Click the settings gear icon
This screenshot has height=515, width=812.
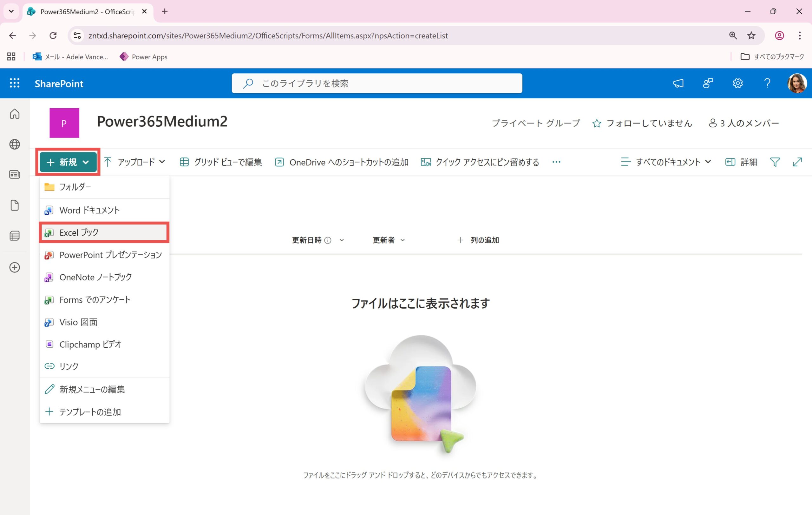coord(737,83)
